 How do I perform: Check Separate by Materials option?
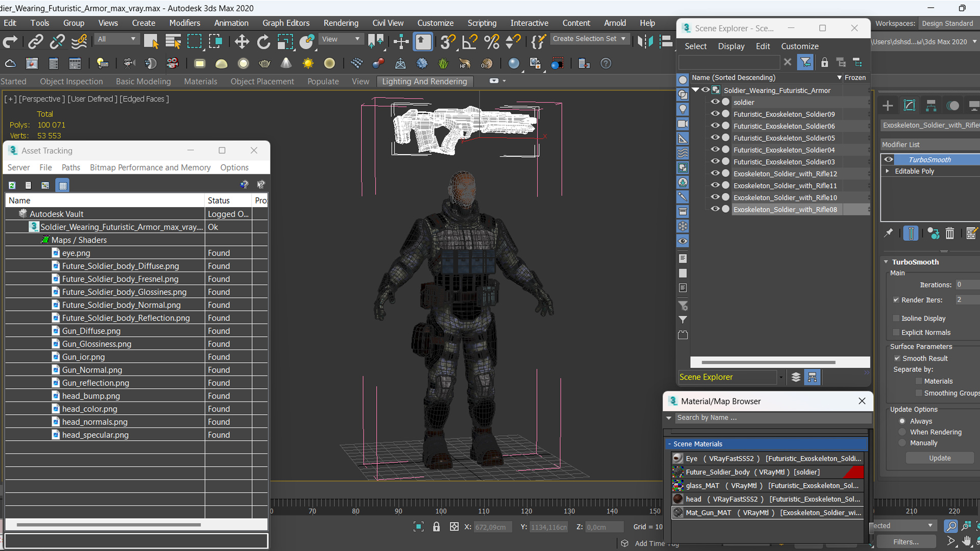click(x=919, y=381)
